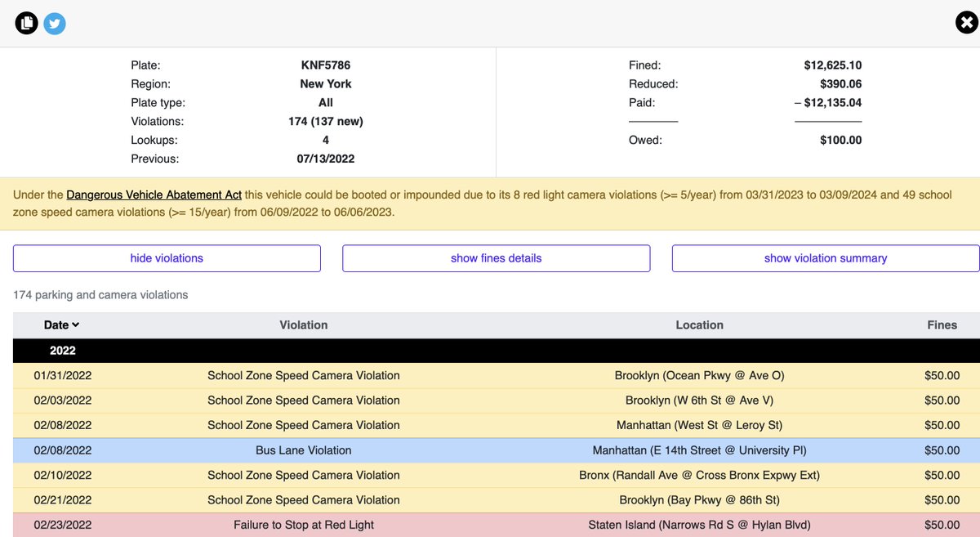
Task: Click Staten Island (Narrows Rd S @ Hylan Blvd)
Action: pos(700,525)
